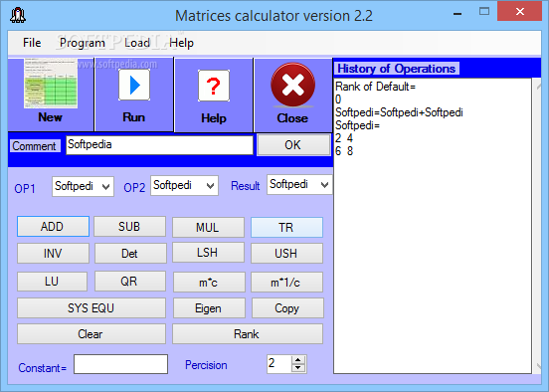Image resolution: width=549 pixels, height=392 pixels.
Task: Click the SYS EQU button
Action: [x=91, y=307]
